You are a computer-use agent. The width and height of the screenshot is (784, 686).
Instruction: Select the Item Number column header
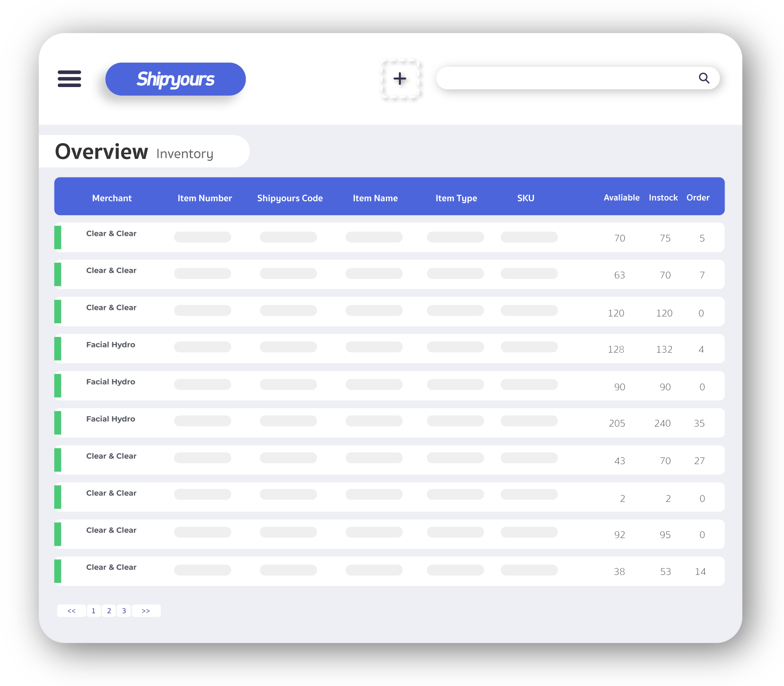205,198
